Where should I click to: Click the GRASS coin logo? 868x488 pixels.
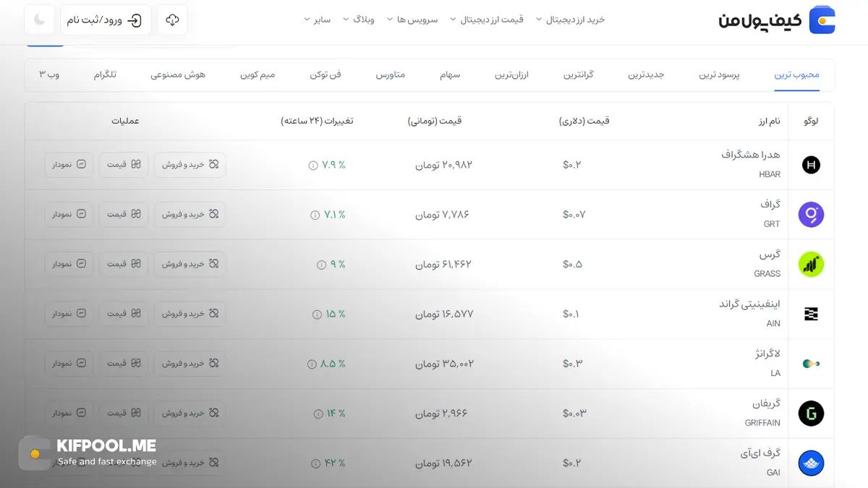click(x=810, y=264)
